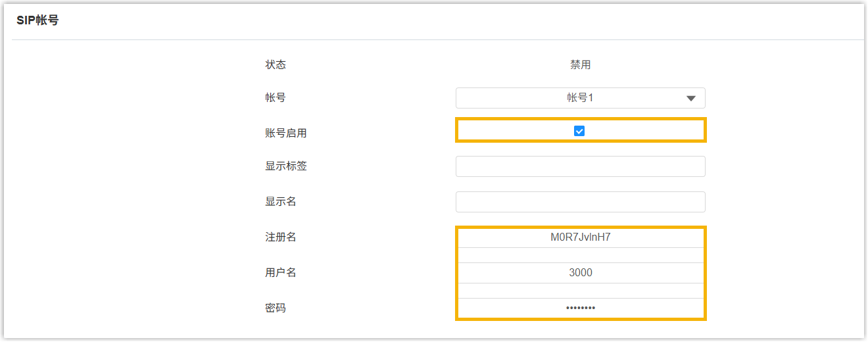Focus the masked 密码 password field
This screenshot has width=868, height=342.
pyautogui.click(x=580, y=308)
